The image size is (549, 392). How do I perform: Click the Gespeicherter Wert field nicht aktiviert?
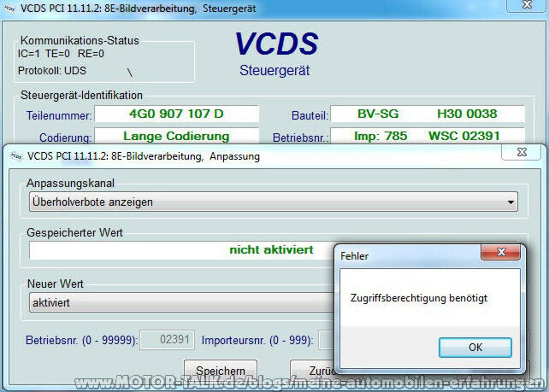[182, 250]
